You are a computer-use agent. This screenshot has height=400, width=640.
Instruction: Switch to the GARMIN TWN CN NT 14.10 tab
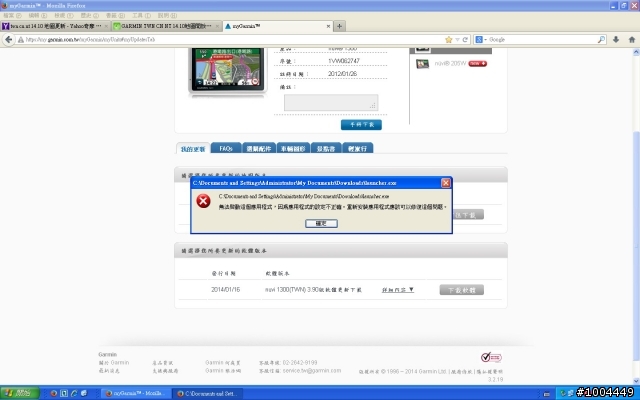coord(167,26)
